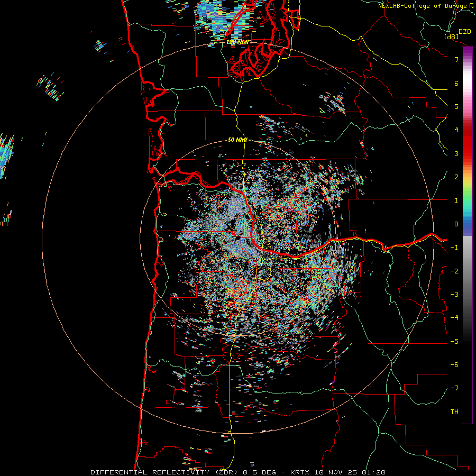
Task: Click the KRTX 10 NOV 25 01:20 timestamp
Action: tap(338, 472)
